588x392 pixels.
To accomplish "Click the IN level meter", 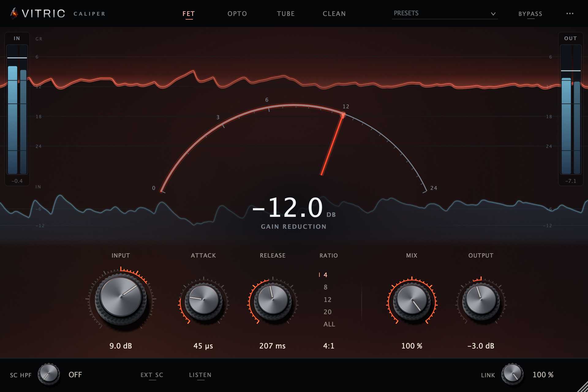I will [17, 110].
